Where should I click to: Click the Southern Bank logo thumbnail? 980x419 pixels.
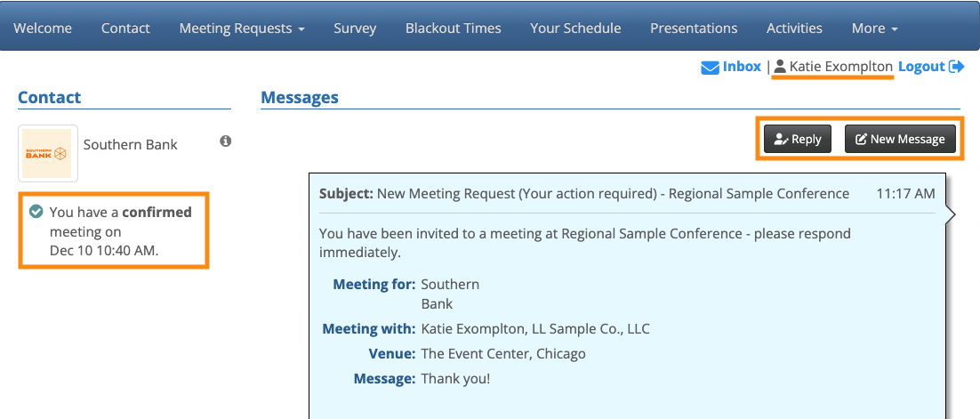click(x=48, y=154)
